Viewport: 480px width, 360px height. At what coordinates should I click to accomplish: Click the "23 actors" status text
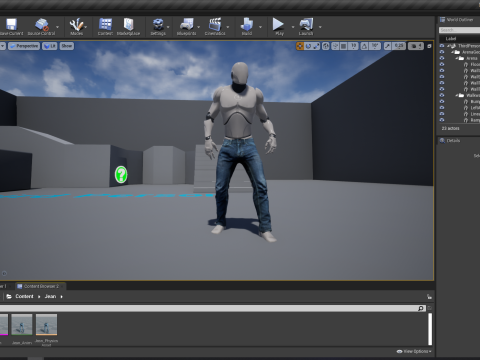450,128
